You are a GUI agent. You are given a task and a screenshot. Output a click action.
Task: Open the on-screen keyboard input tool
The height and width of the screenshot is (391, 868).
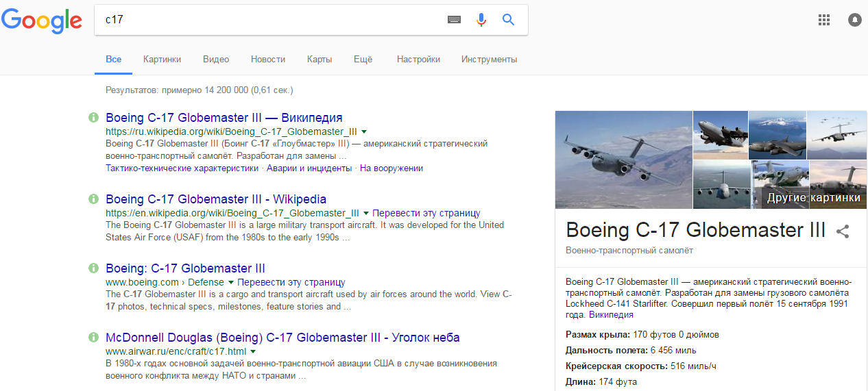click(454, 20)
